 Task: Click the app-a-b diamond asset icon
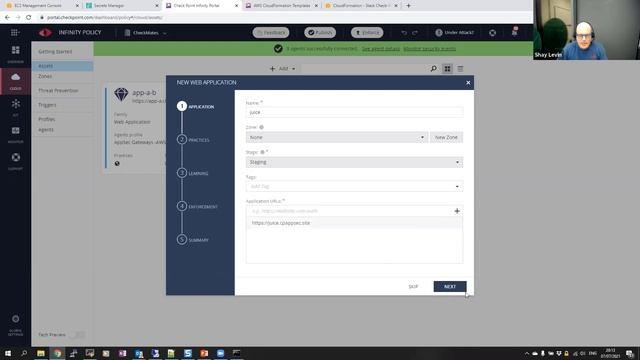tap(121, 94)
